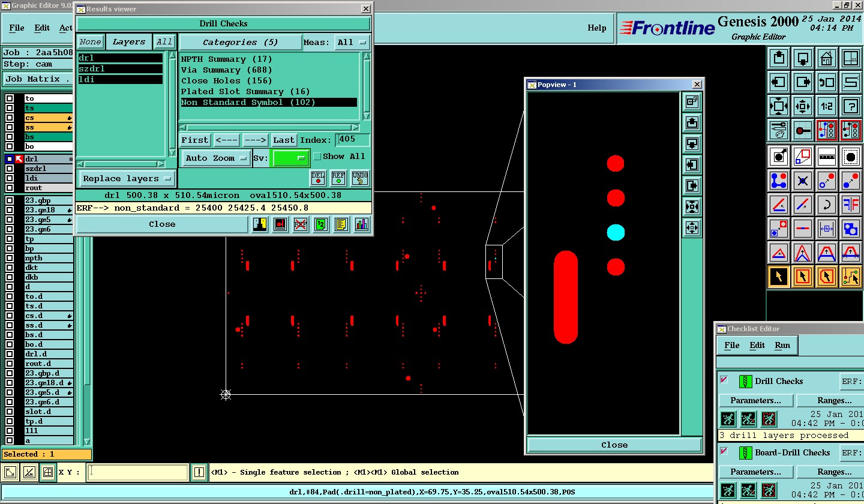Click the UNDO icon in Results viewer
This screenshot has height=504, width=864.
(360, 178)
